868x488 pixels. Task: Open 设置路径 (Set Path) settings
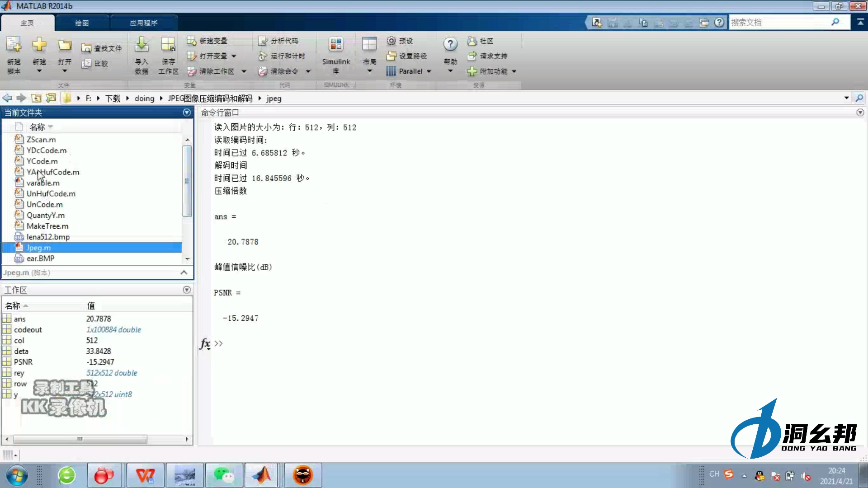(x=406, y=56)
